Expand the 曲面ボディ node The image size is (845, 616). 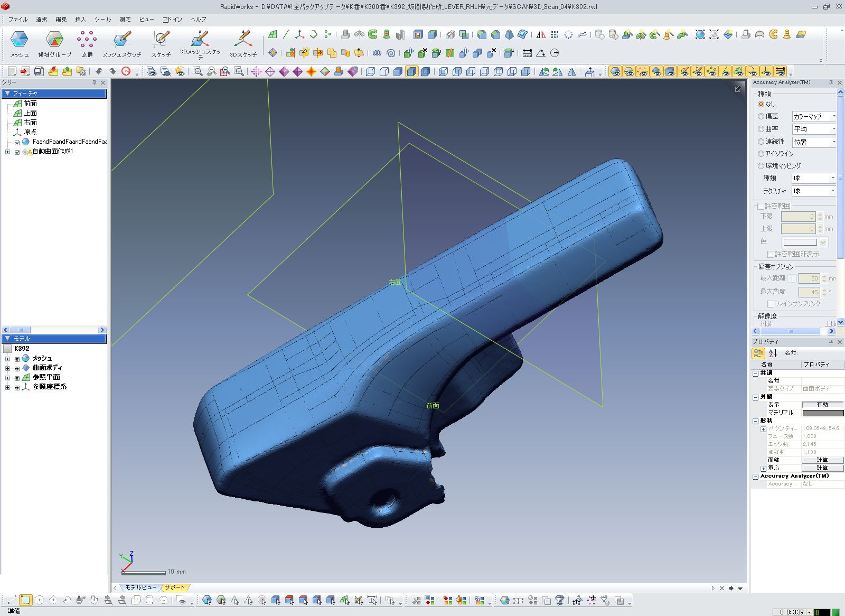(x=7, y=368)
